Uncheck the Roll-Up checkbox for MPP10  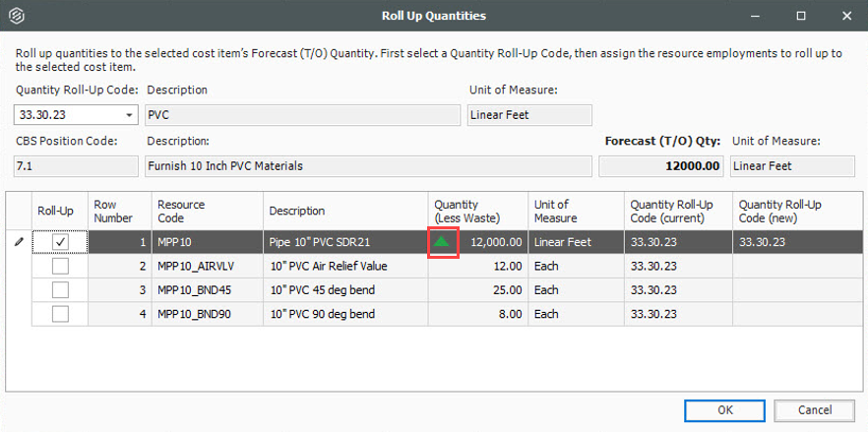(x=60, y=241)
